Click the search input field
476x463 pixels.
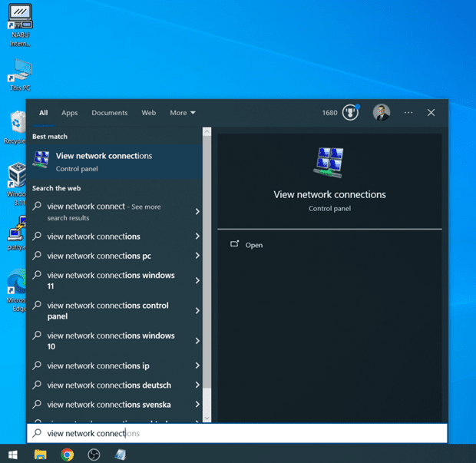click(x=236, y=433)
